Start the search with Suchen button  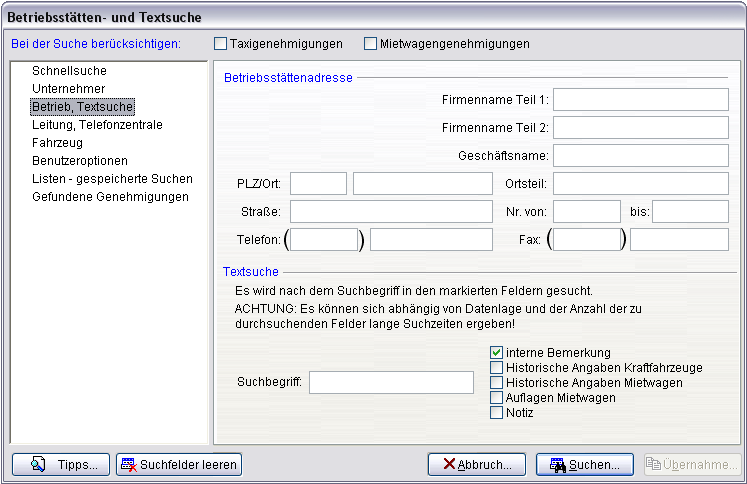pyautogui.click(x=585, y=465)
